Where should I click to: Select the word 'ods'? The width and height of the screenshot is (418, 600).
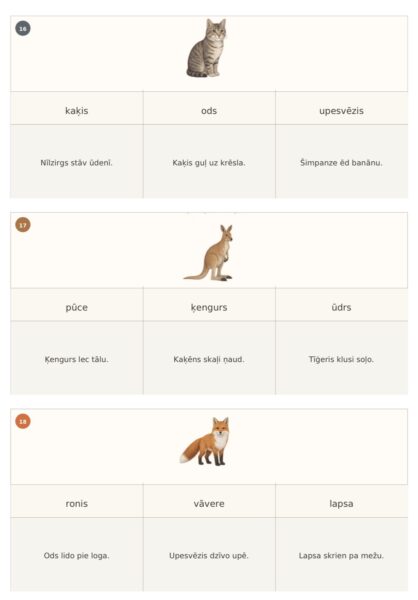click(x=209, y=111)
